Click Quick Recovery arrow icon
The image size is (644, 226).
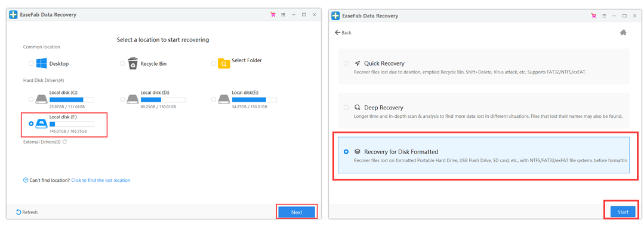pyautogui.click(x=358, y=63)
